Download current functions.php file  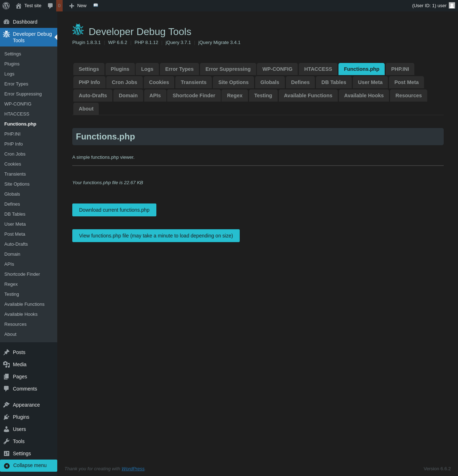[114, 210]
